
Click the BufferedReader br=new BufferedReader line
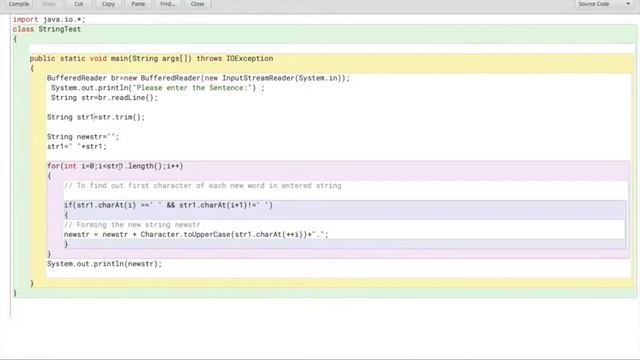coord(198,78)
